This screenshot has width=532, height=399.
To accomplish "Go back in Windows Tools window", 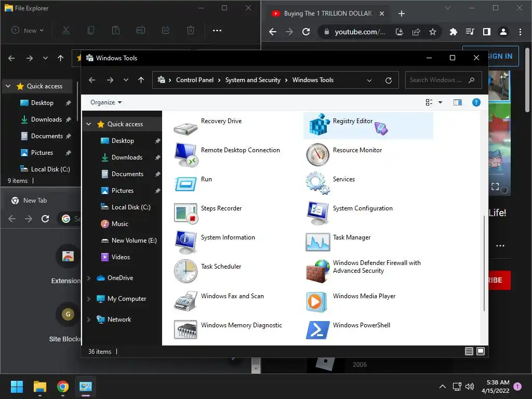I will [x=92, y=80].
